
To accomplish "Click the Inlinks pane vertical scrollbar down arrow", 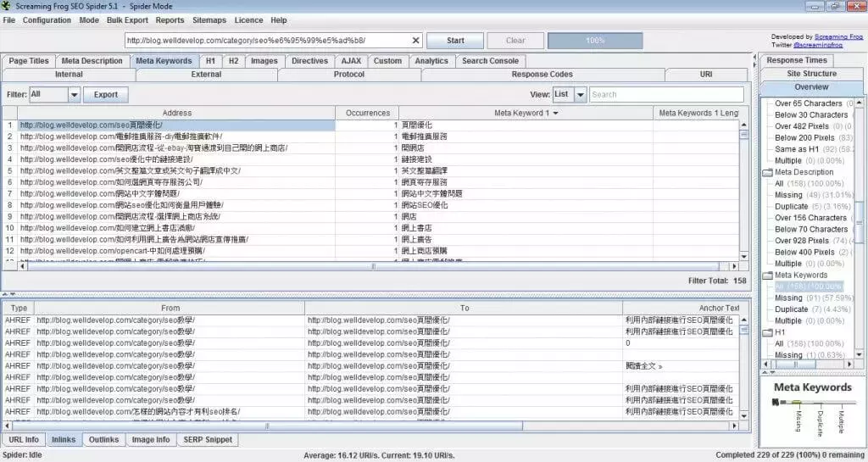I will pos(744,416).
